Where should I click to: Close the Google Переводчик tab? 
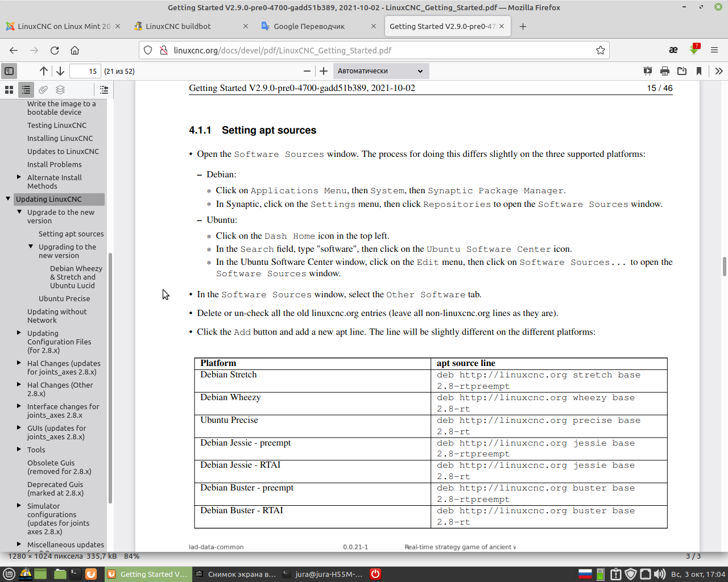coord(374,26)
